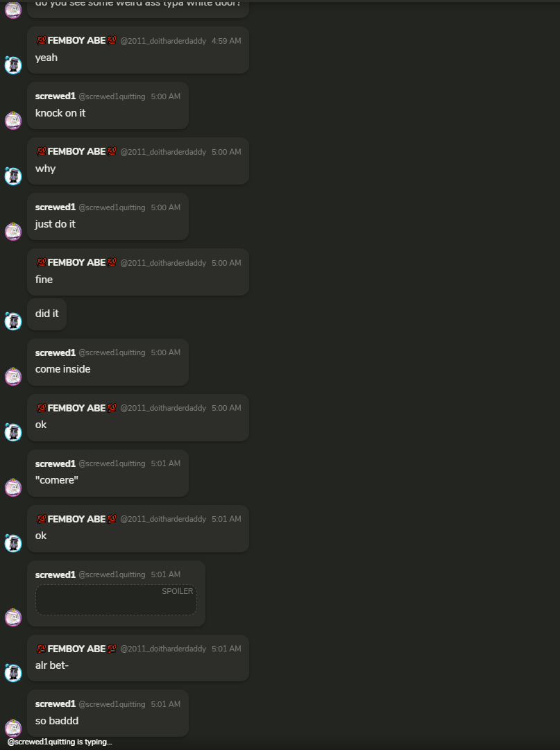
Task: Click the screwed1 username above "knock on it"
Action: [x=56, y=96]
